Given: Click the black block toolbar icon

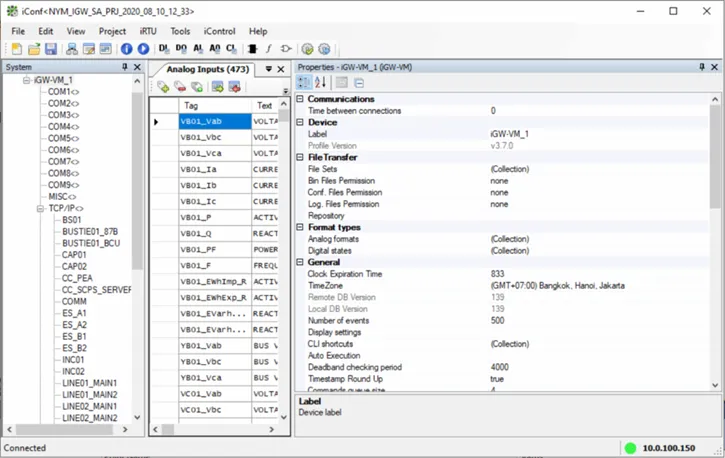Looking at the screenshot, I should coord(252,49).
